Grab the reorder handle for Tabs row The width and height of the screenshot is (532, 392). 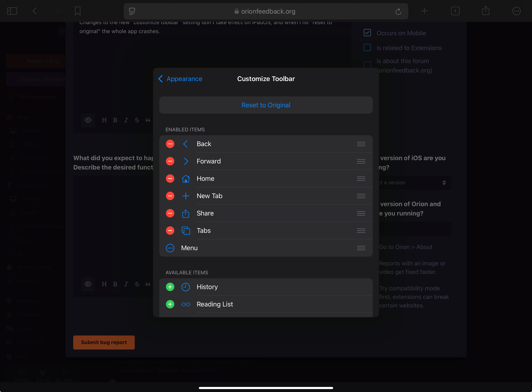pos(361,231)
